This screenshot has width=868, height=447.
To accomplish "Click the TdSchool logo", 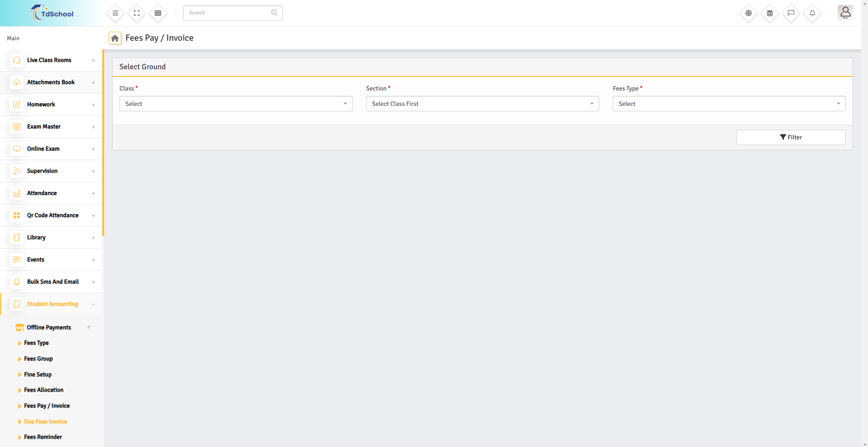I will tap(52, 13).
